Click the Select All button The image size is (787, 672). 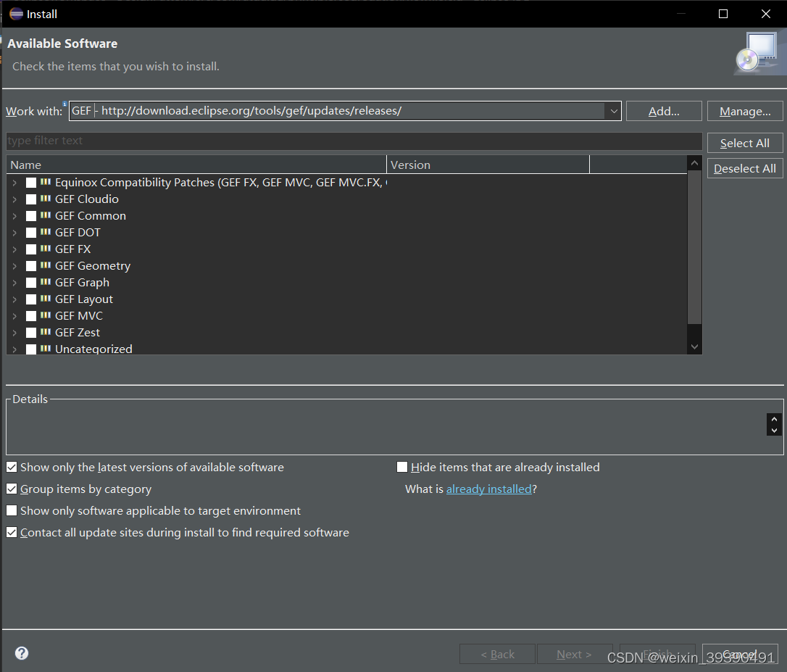coord(745,143)
